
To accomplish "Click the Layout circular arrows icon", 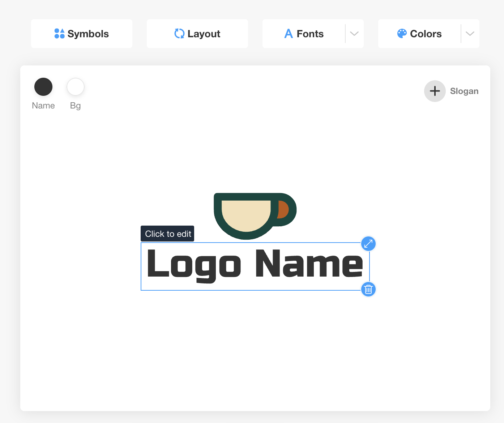I will tap(179, 34).
